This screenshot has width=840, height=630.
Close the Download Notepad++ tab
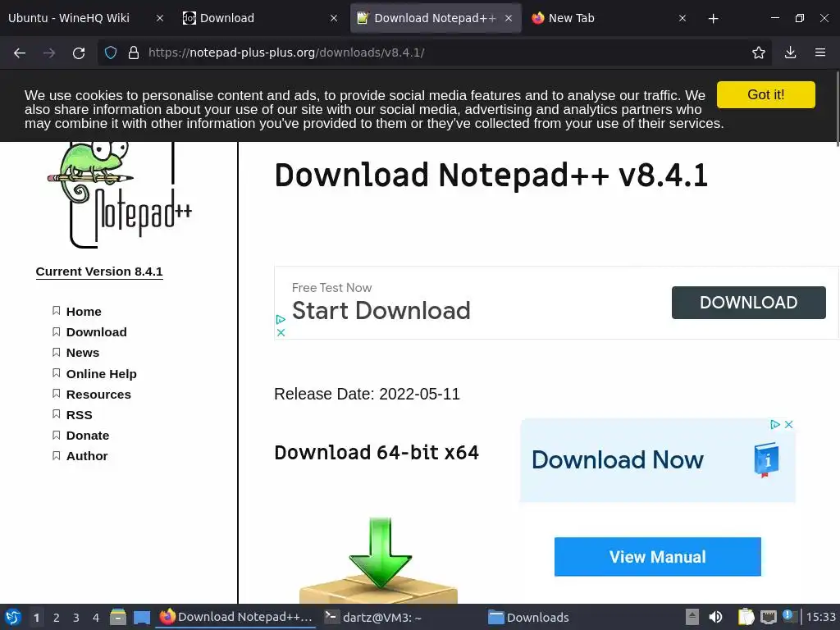509,18
